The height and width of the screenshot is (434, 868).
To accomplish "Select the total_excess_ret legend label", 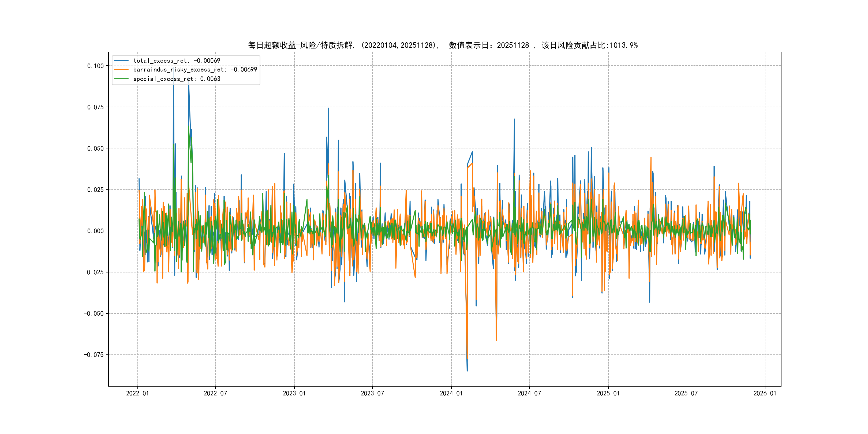I will (177, 61).
